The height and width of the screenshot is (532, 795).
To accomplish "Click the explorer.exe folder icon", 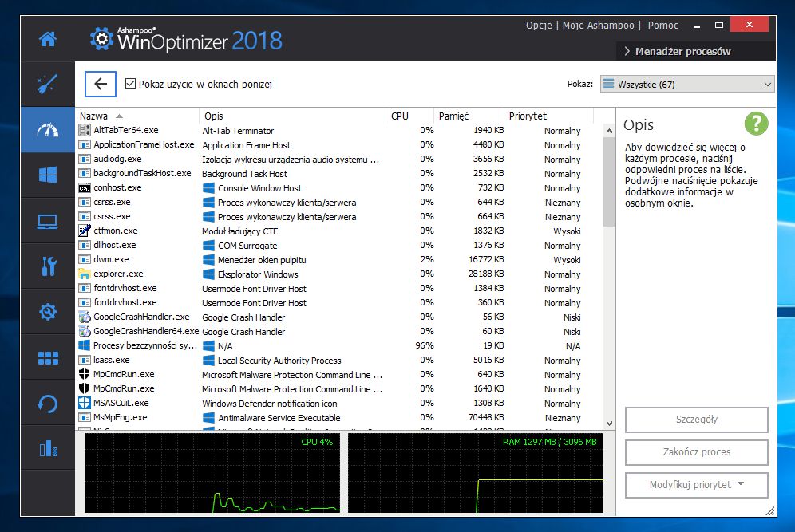I will point(84,274).
